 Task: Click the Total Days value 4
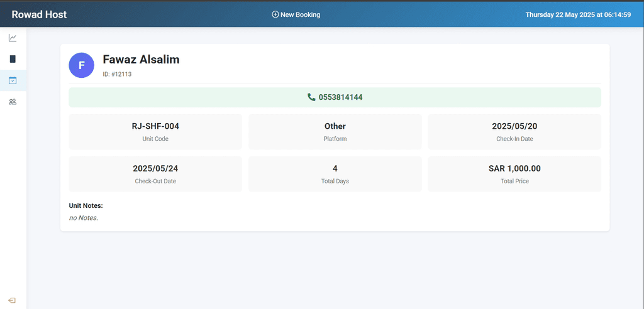(335, 169)
